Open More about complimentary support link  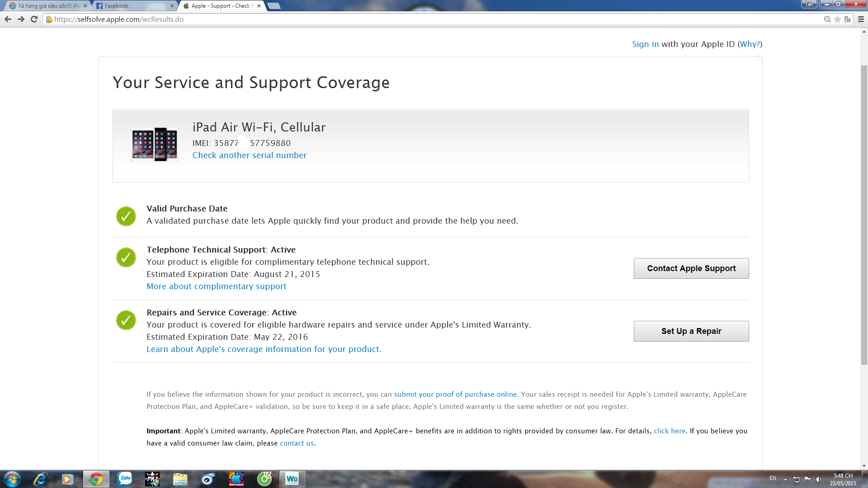tap(216, 286)
